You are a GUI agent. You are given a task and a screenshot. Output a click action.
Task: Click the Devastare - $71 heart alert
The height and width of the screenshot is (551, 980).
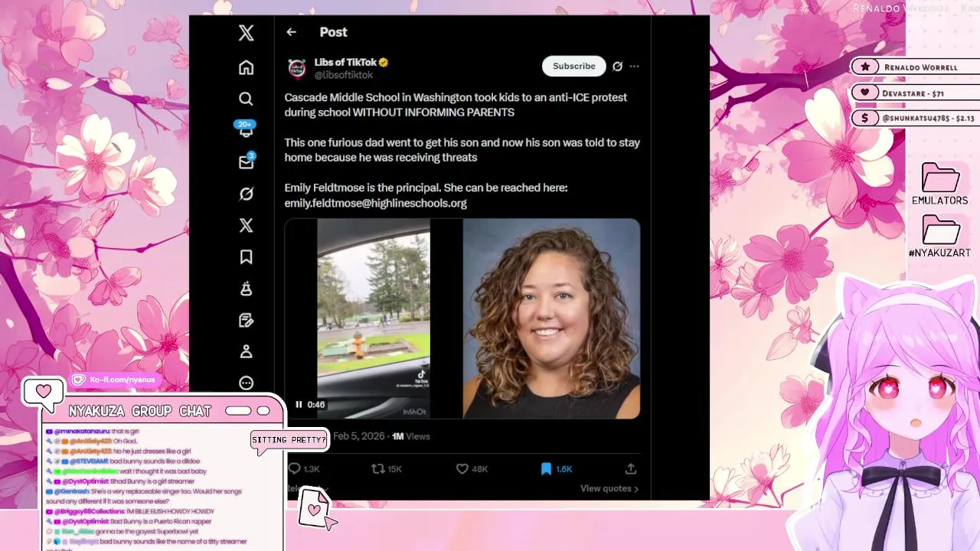click(x=916, y=93)
